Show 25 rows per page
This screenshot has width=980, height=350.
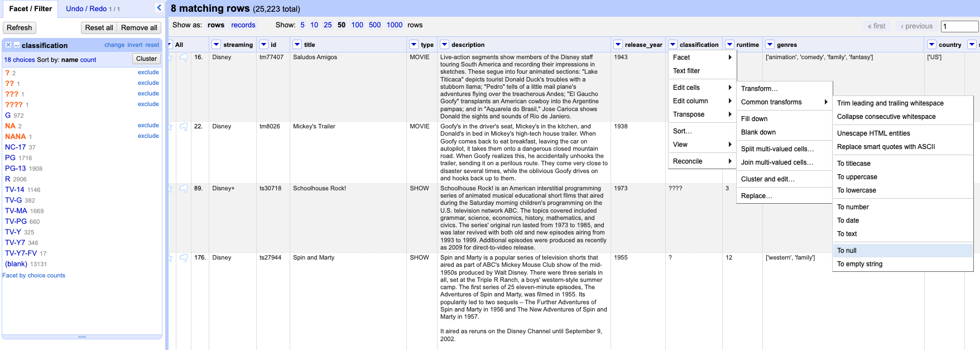pos(328,25)
